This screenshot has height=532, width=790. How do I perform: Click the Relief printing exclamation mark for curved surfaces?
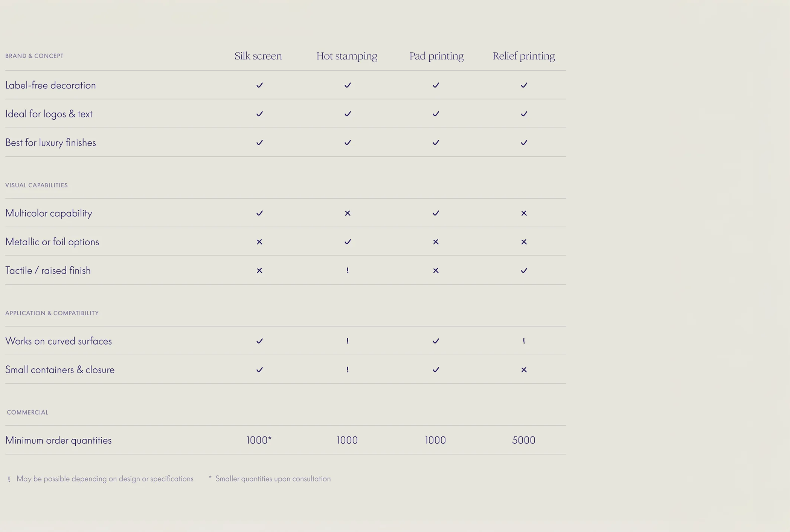[x=524, y=341]
